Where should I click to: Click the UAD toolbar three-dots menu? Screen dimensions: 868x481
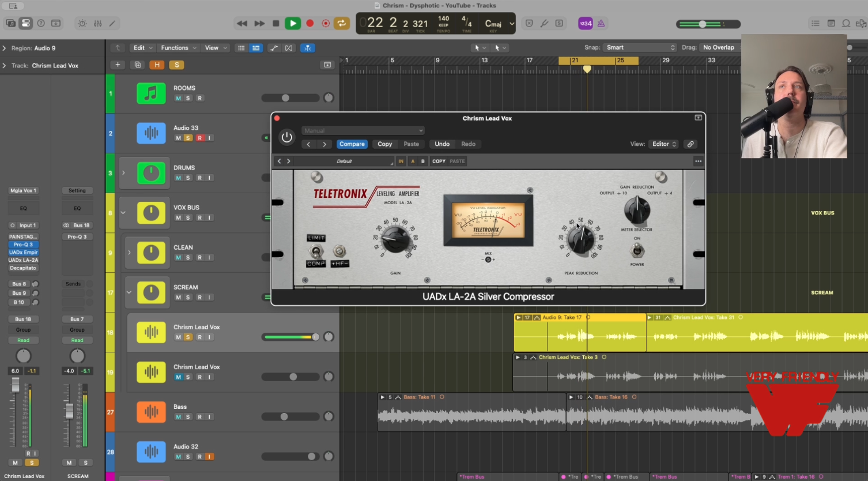[x=698, y=161]
